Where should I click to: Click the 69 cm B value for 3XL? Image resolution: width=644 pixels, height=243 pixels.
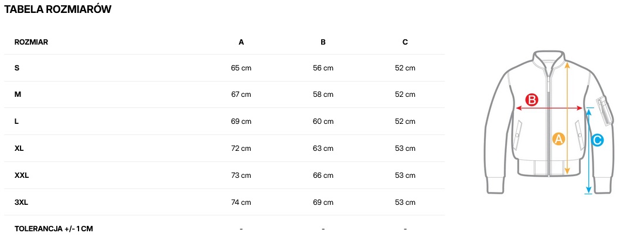click(x=323, y=203)
